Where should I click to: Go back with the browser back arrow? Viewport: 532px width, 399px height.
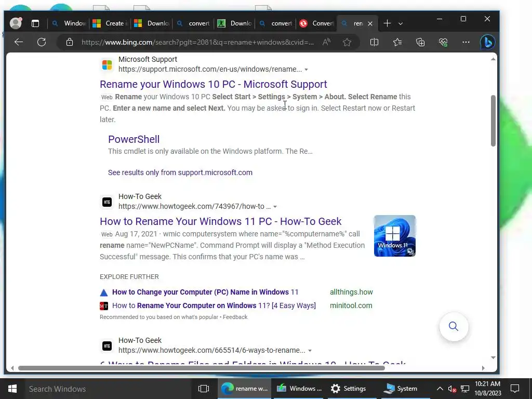click(19, 42)
